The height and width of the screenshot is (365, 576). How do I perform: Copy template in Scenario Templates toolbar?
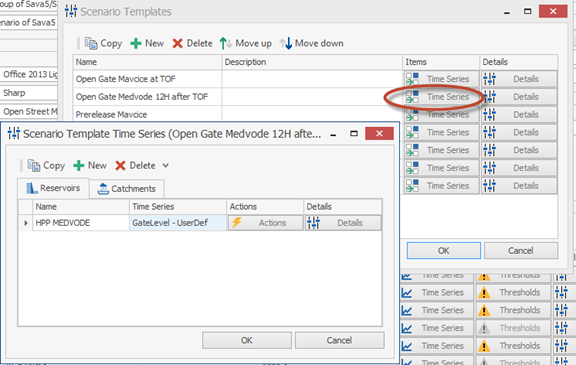[103, 43]
